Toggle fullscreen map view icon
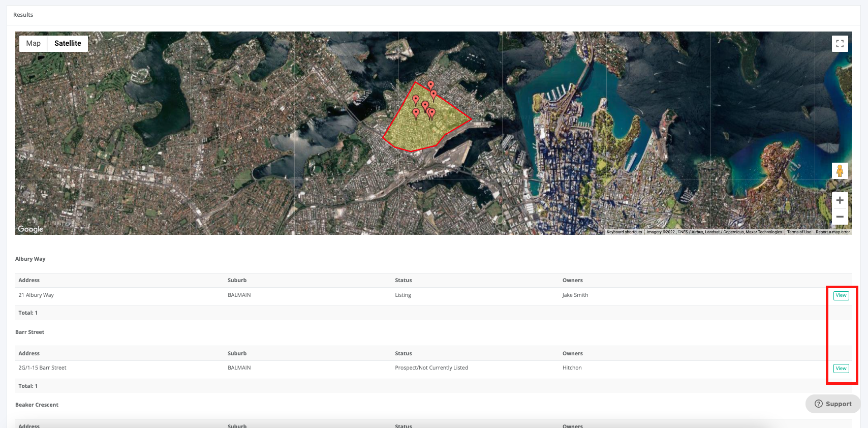The width and height of the screenshot is (868, 428). (x=840, y=44)
